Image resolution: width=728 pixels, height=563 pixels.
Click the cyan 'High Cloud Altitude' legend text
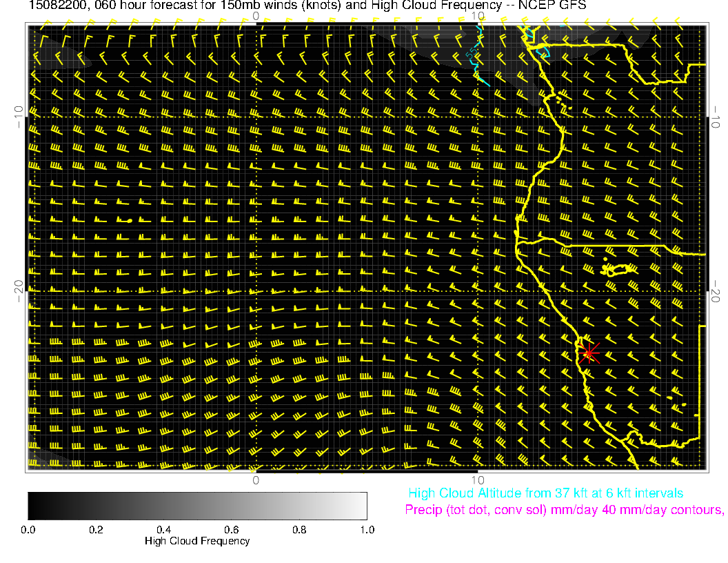[545, 493]
